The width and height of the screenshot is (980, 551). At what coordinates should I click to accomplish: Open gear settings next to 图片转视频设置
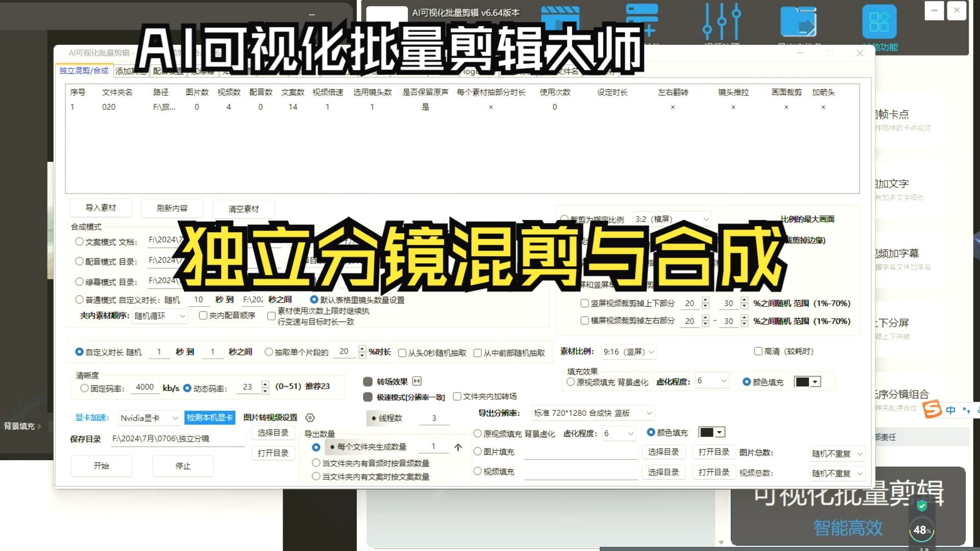pos(310,418)
